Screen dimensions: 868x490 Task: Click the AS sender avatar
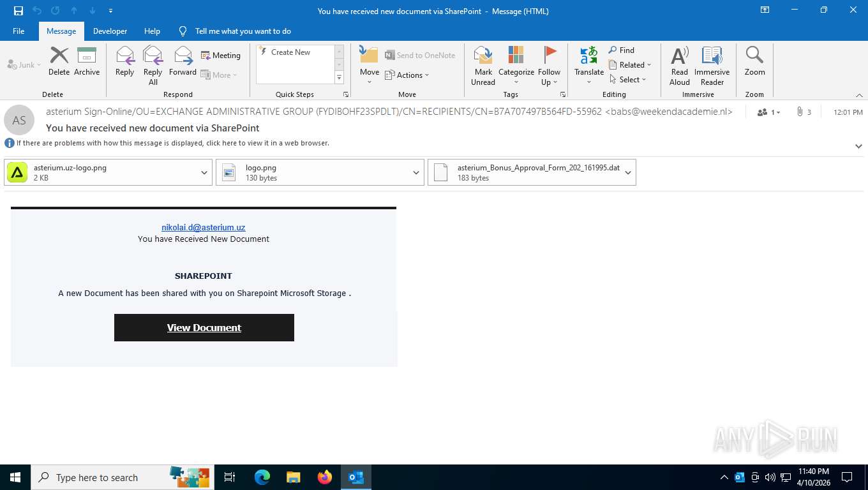[19, 120]
